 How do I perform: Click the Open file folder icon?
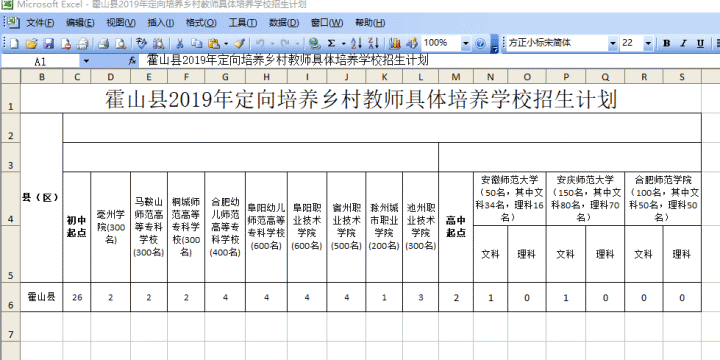click(31, 44)
